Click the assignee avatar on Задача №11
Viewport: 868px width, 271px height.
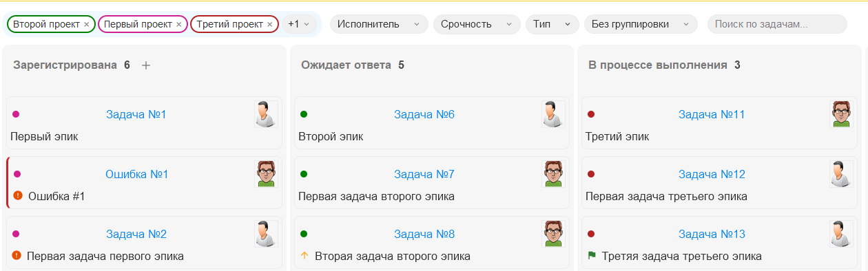(841, 114)
